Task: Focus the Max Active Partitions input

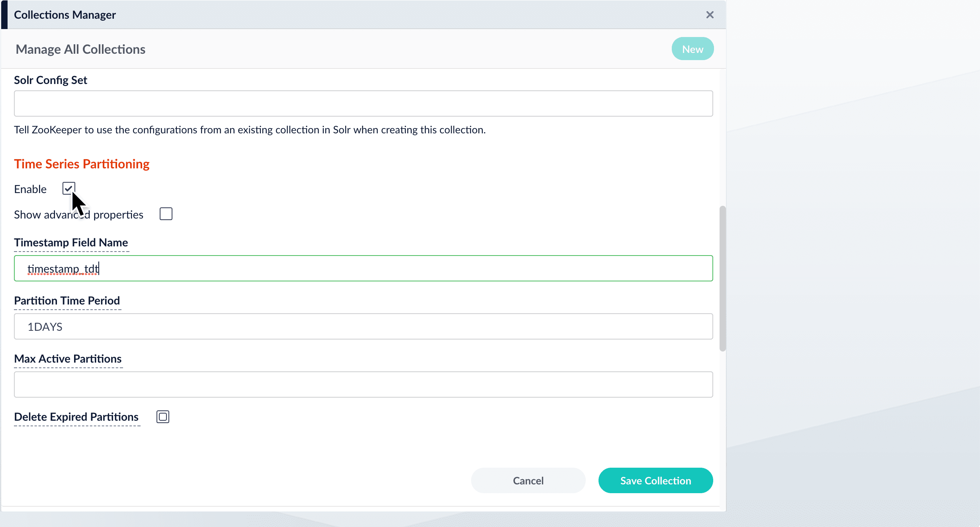Action: 363,385
